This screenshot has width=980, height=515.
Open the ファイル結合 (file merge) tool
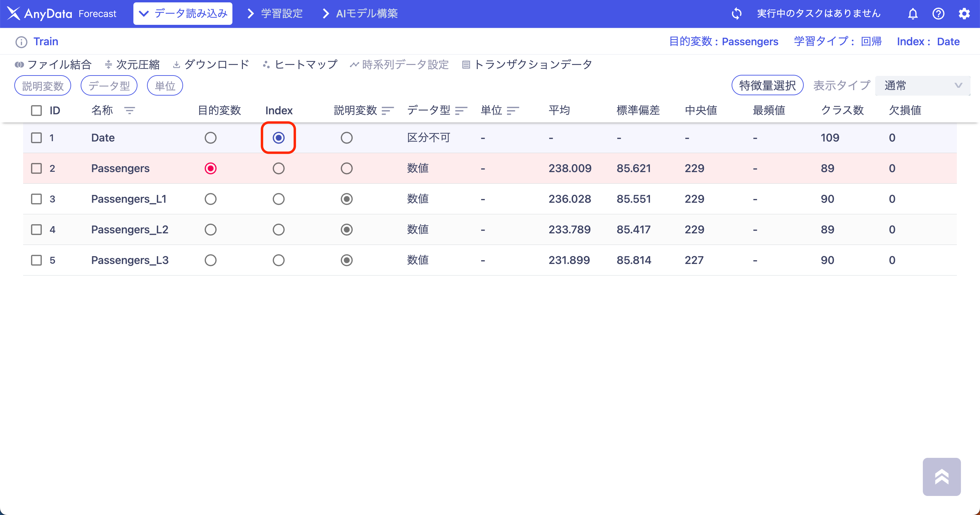click(53, 64)
